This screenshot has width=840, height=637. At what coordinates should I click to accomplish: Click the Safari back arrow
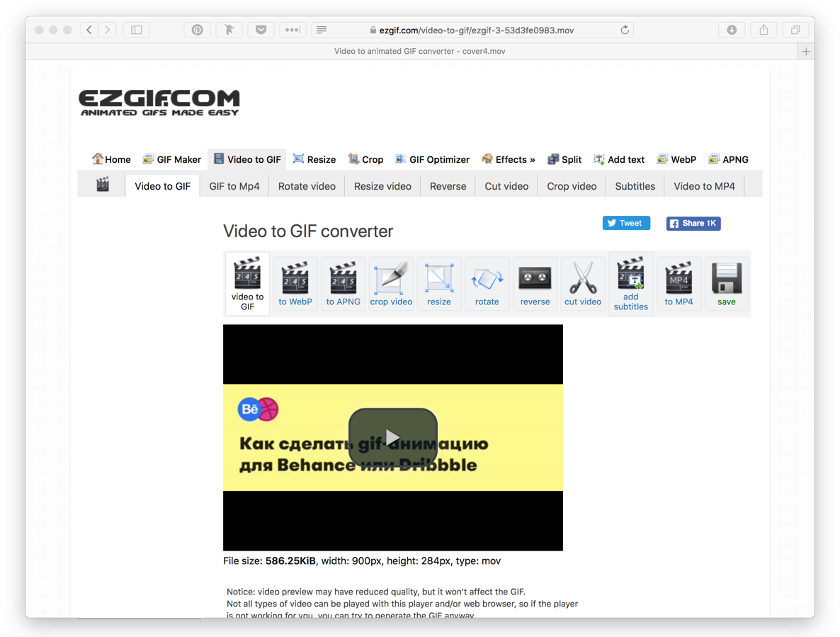click(x=89, y=30)
